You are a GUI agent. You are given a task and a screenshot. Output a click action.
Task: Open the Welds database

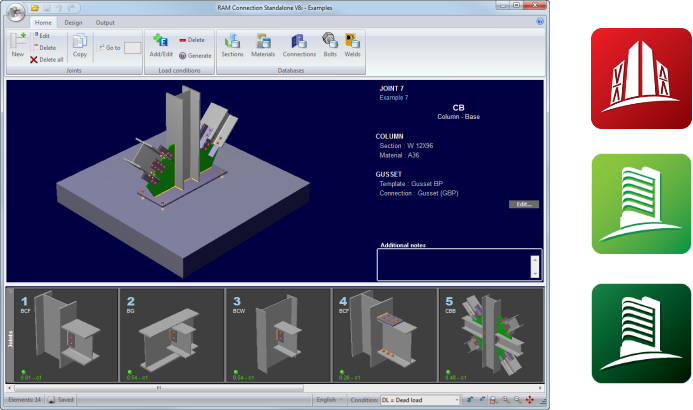click(352, 46)
